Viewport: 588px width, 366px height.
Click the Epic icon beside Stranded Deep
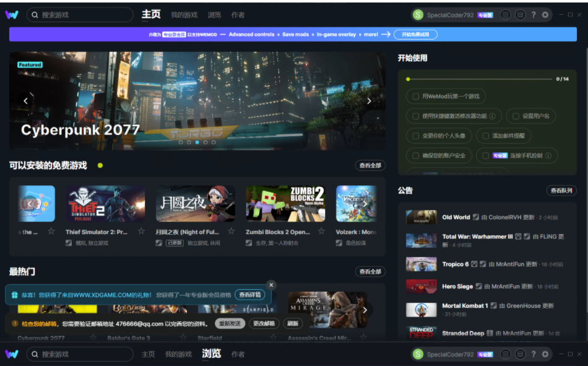(x=490, y=333)
